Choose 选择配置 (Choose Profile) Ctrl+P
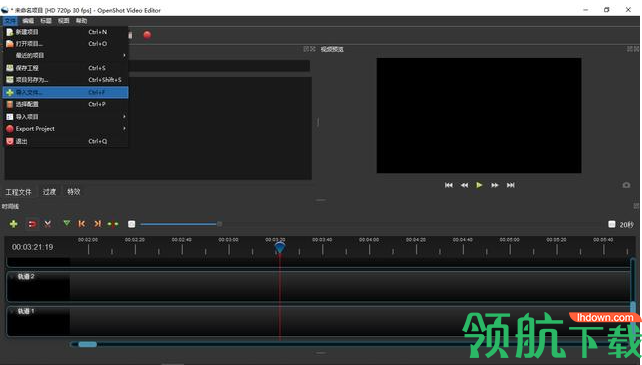Screen dimensions: 642x365 click(x=66, y=104)
